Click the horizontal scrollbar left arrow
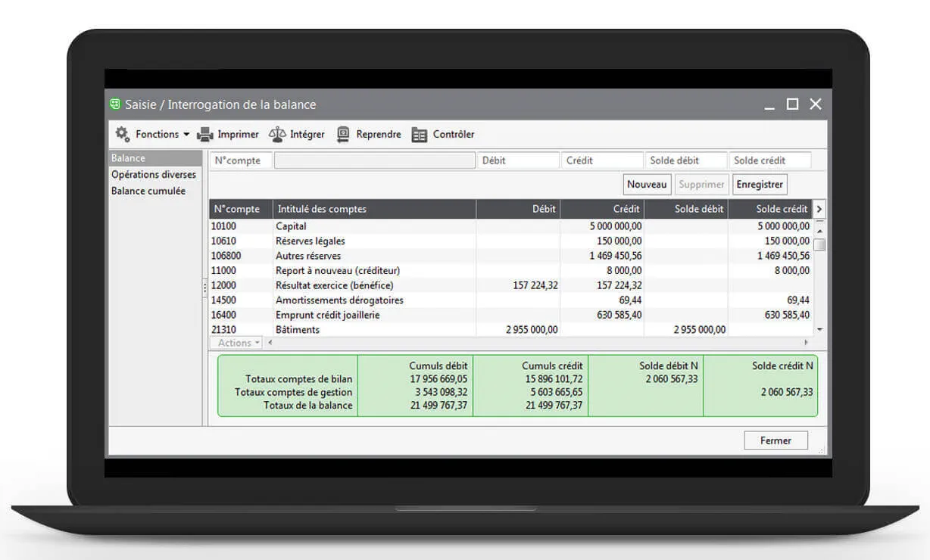The image size is (930, 560). click(x=269, y=343)
